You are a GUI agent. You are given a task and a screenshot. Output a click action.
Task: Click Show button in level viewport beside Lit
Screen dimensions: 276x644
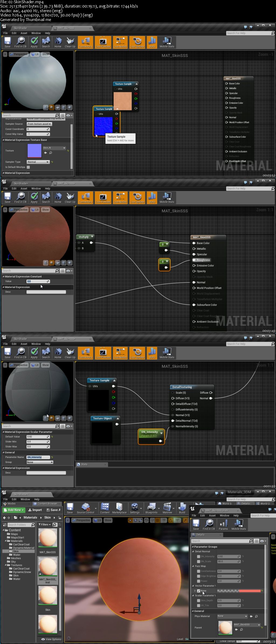click(x=108, y=520)
